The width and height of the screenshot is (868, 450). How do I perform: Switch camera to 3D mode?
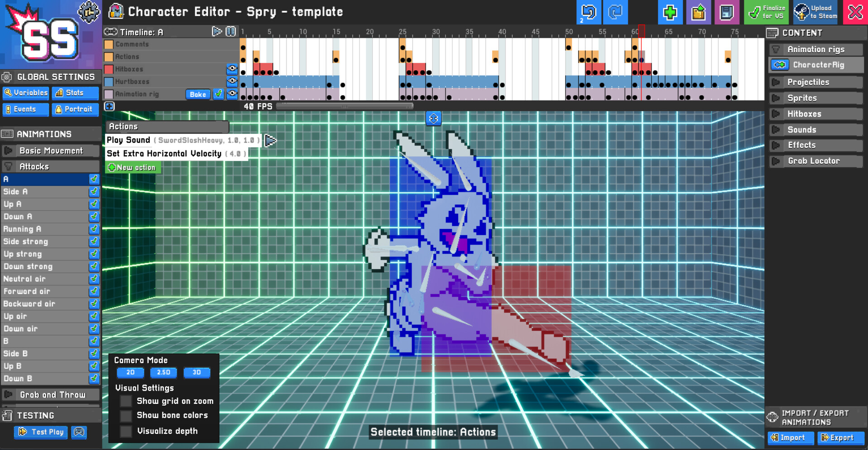coord(197,373)
